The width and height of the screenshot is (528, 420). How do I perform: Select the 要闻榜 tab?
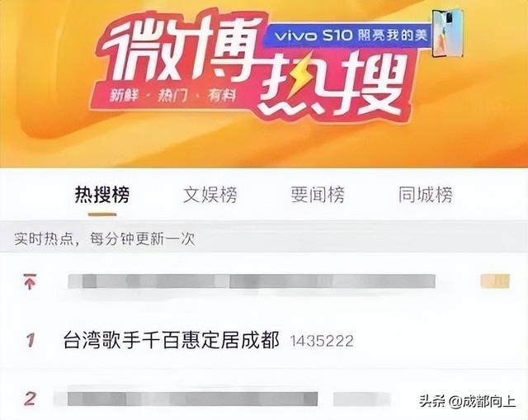318,195
